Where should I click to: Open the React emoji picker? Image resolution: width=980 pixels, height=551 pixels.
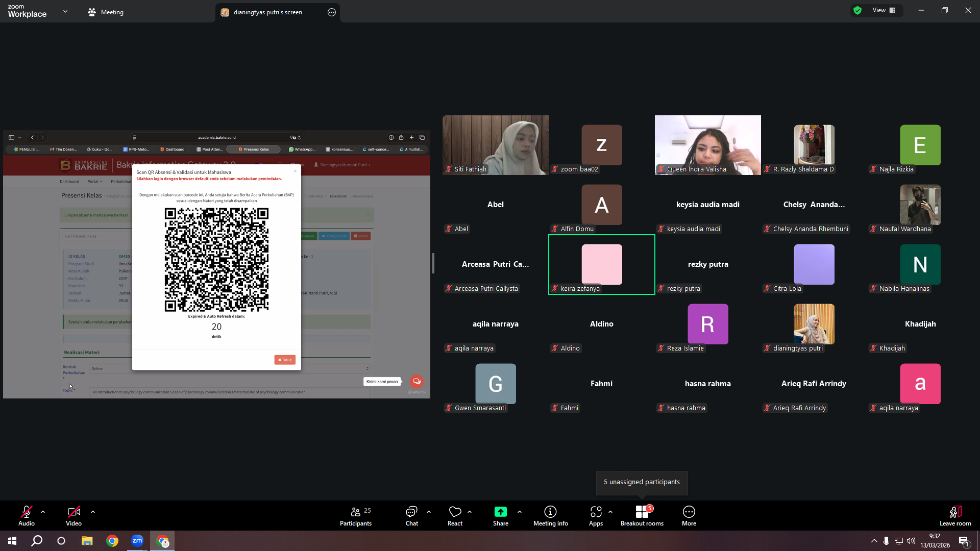click(x=455, y=516)
